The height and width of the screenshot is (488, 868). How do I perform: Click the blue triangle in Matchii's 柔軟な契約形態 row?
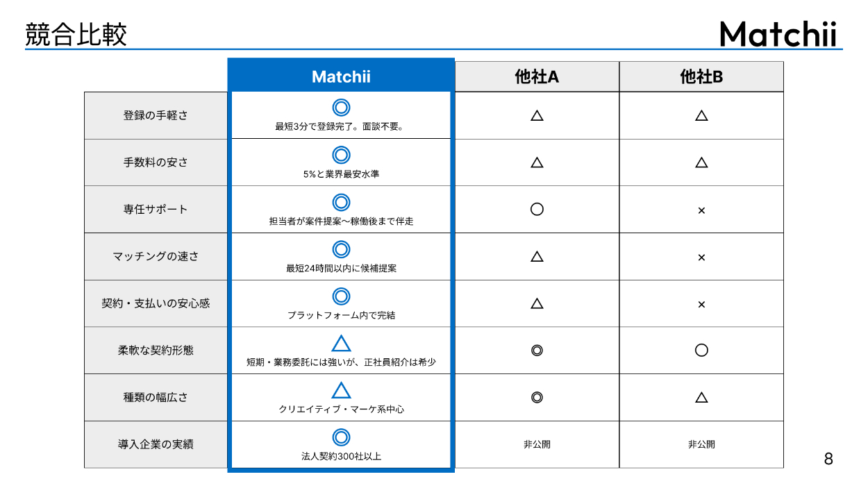pos(341,344)
